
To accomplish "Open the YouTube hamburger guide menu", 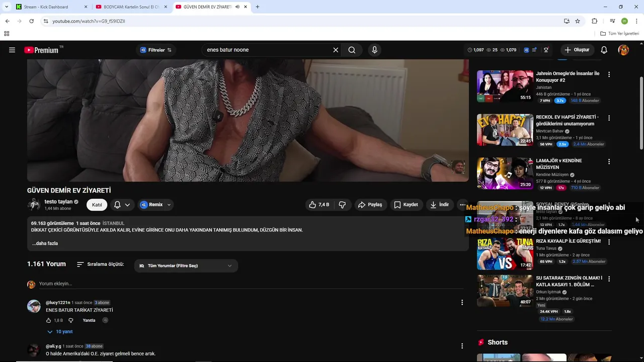I will coord(12,50).
